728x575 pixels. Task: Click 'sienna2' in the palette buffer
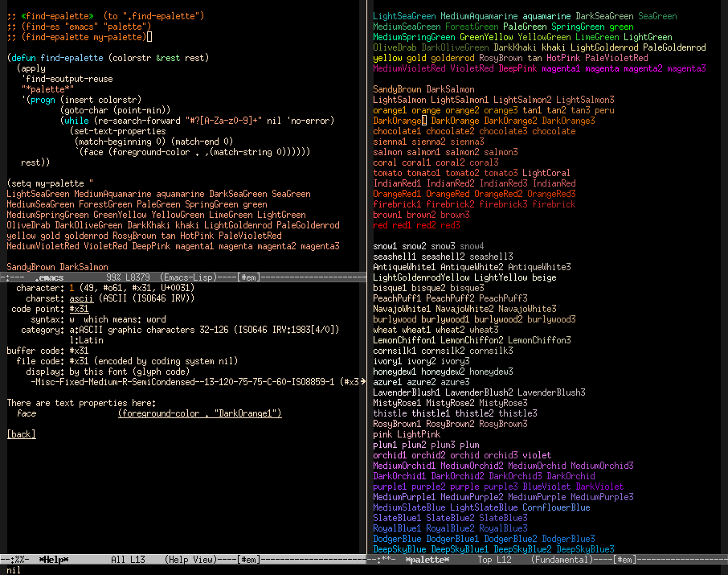pyautogui.click(x=428, y=142)
